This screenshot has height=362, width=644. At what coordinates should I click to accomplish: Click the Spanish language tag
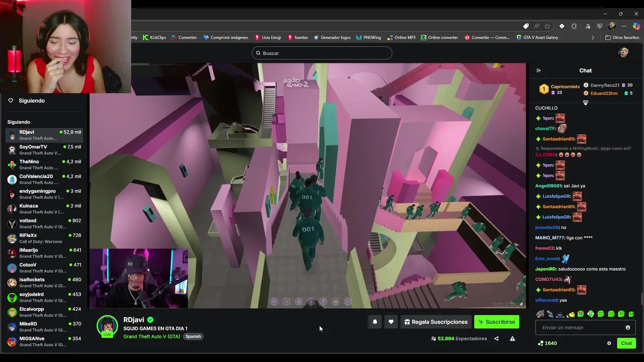(193, 336)
